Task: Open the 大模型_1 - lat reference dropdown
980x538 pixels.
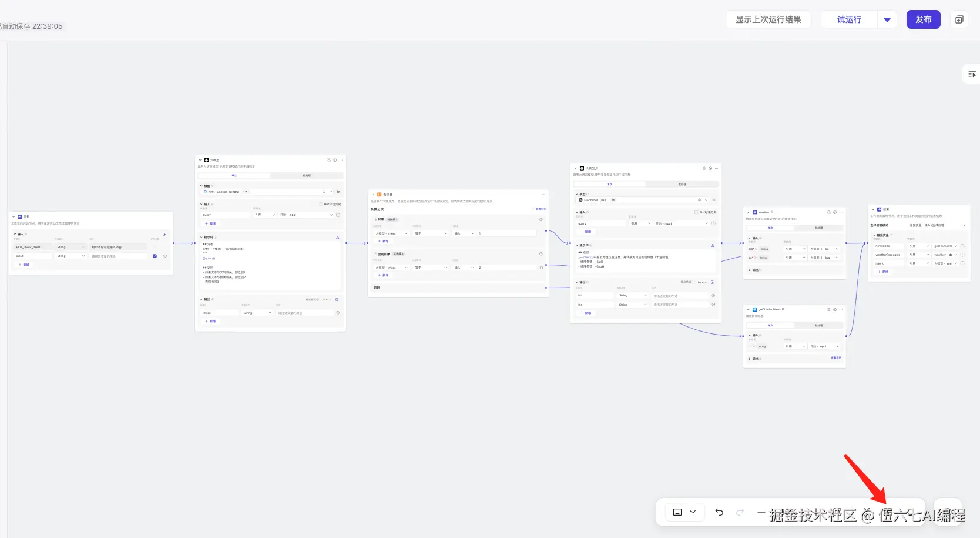Action: click(824, 249)
